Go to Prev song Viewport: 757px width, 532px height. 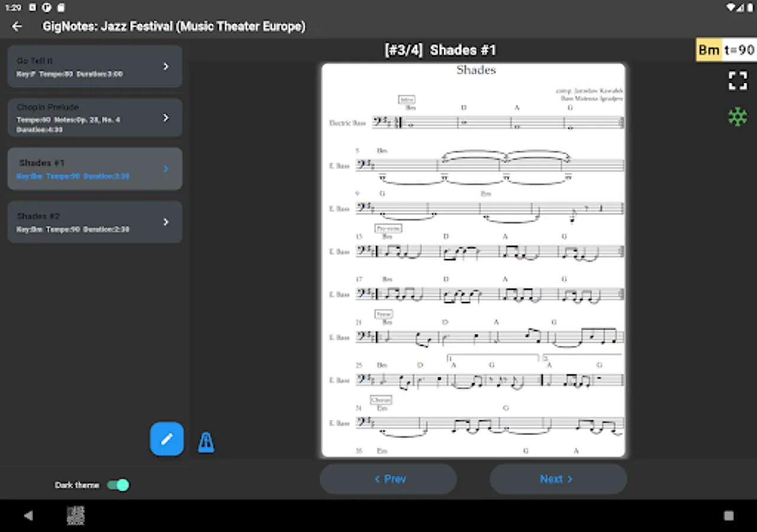click(x=389, y=479)
